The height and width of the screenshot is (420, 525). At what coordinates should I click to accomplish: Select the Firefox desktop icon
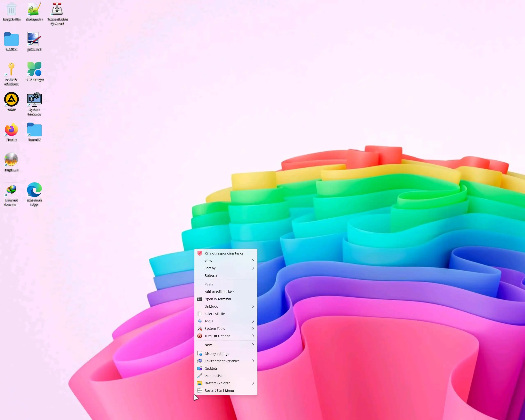(11, 130)
